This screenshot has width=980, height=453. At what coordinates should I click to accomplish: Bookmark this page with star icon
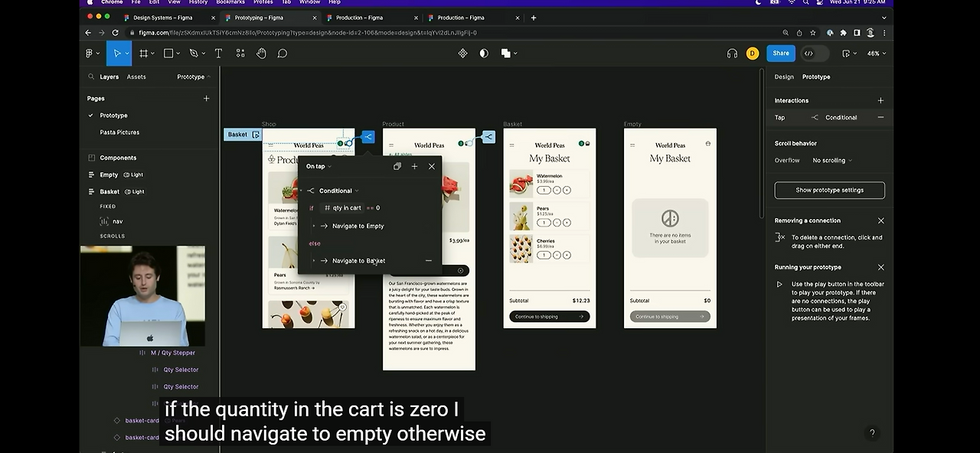point(813,33)
